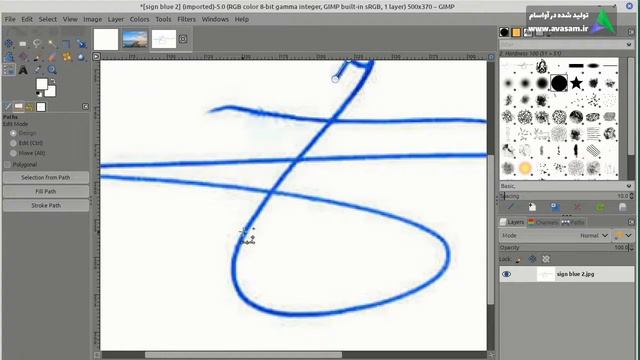This screenshot has width=640, height=360.
Task: Edit the selected brush
Action: 510,207
